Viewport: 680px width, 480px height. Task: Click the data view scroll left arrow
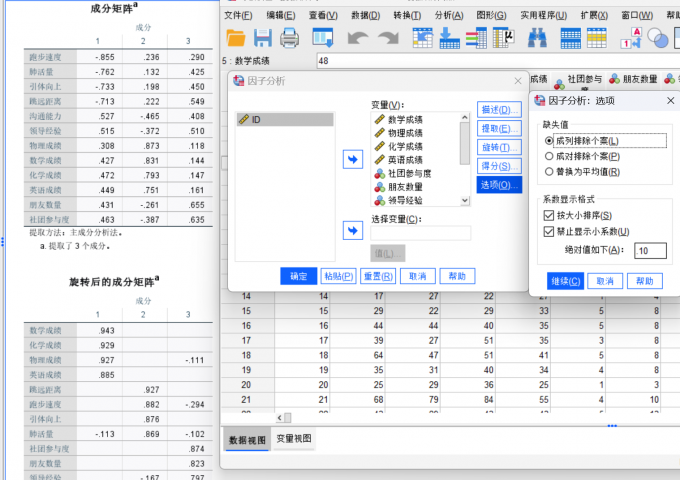coord(280,418)
